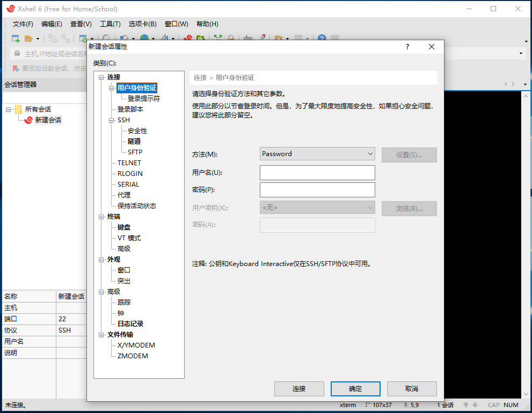Click the 确定 button
The height and width of the screenshot is (413, 532).
click(x=355, y=389)
